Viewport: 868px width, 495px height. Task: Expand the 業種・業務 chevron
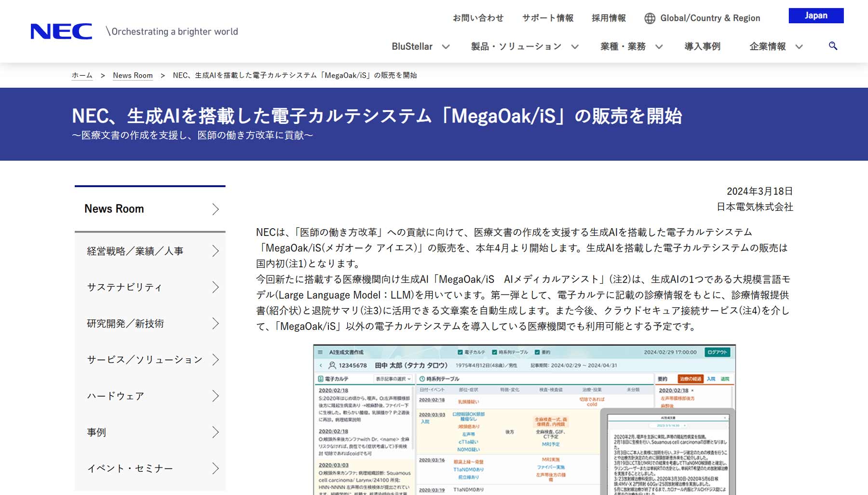point(659,47)
